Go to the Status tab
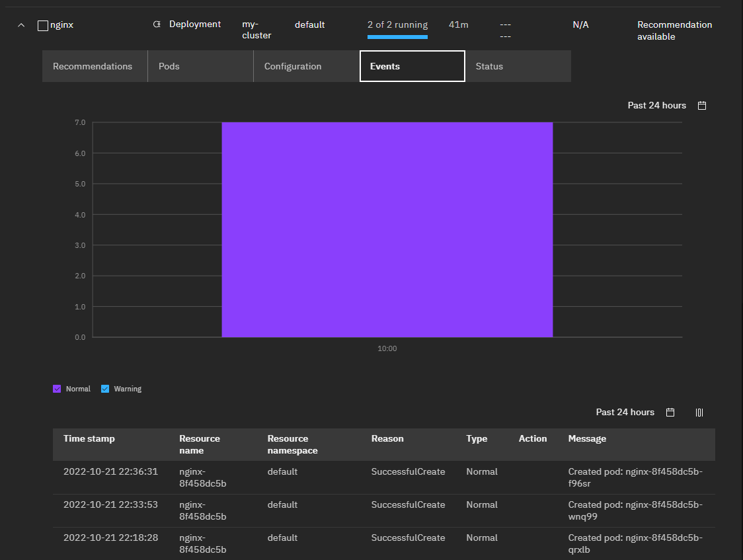Screen dimensions: 743x560 489,66
